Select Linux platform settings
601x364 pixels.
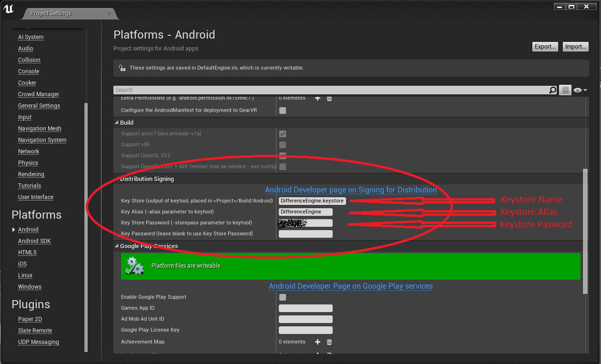(x=25, y=275)
